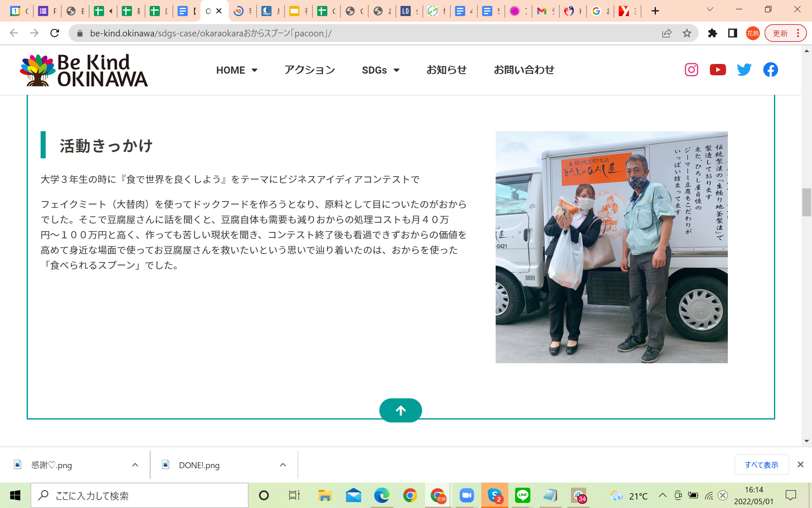Open the Chrome extensions puzzle icon
812x508 pixels.
pyautogui.click(x=713, y=33)
